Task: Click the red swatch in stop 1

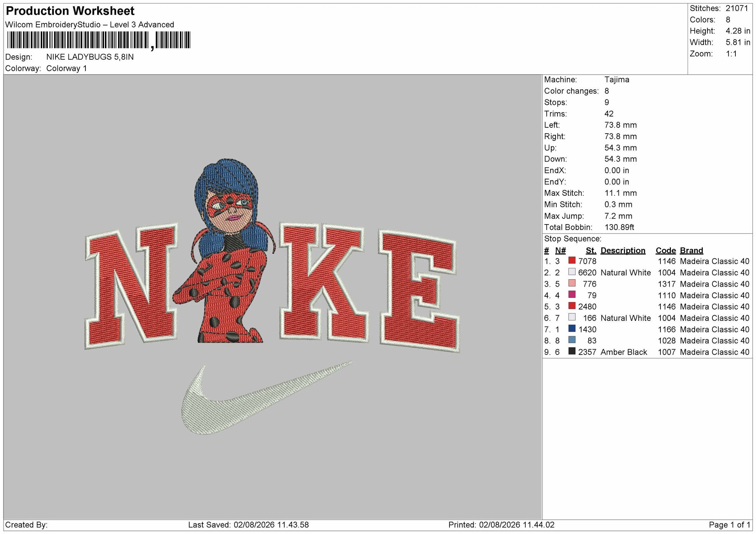Action: [572, 261]
